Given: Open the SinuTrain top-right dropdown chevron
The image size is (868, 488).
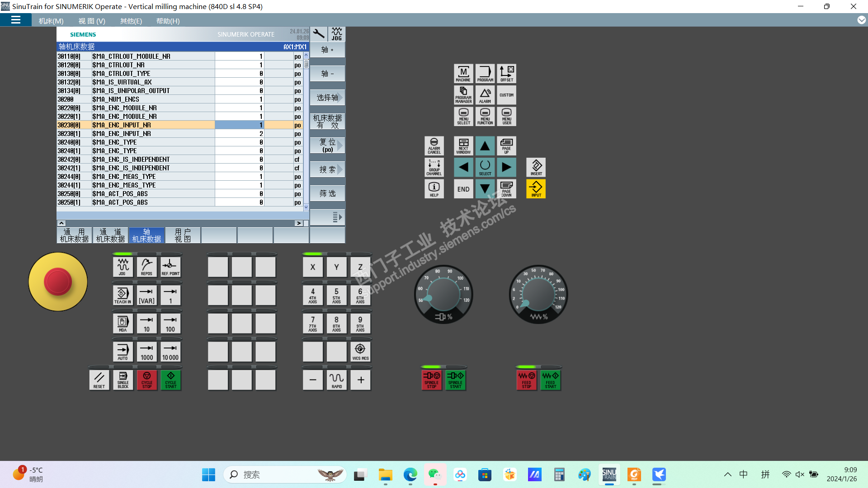Looking at the screenshot, I should (x=861, y=20).
